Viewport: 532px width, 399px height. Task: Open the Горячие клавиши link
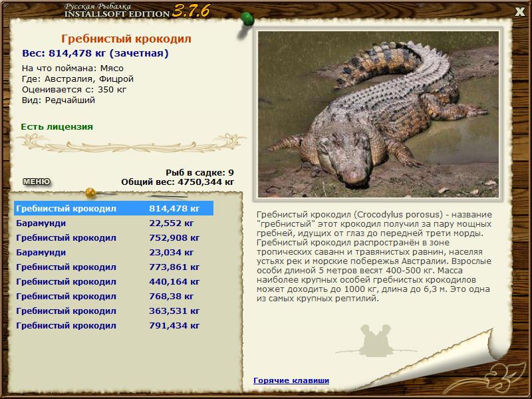pos(291,380)
